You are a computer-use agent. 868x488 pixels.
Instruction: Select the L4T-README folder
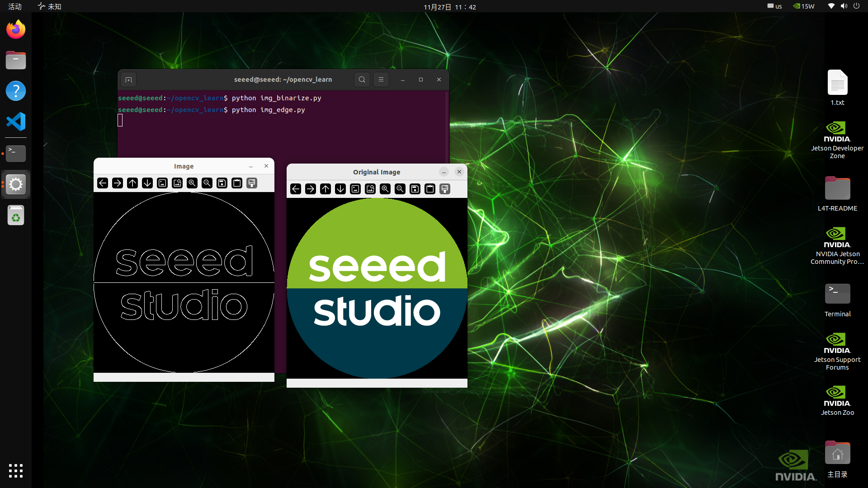(837, 194)
